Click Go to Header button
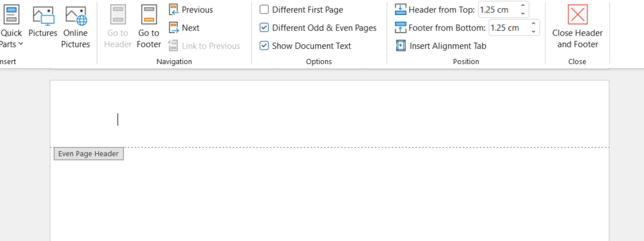Image resolution: width=644 pixels, height=241 pixels. point(117,26)
